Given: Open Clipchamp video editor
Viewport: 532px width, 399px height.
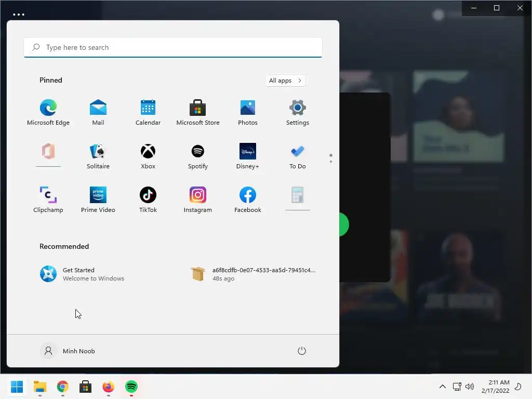Looking at the screenshot, I should point(48,200).
